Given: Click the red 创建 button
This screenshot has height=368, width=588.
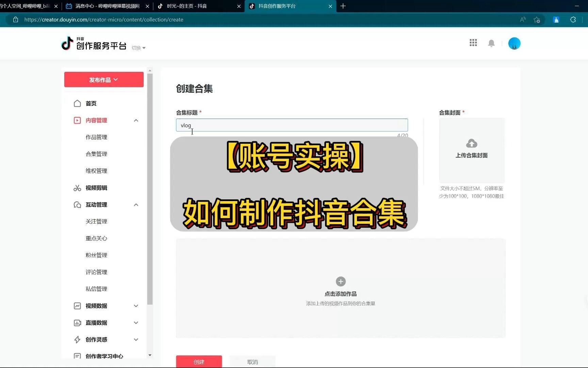Looking at the screenshot, I should point(199,362).
